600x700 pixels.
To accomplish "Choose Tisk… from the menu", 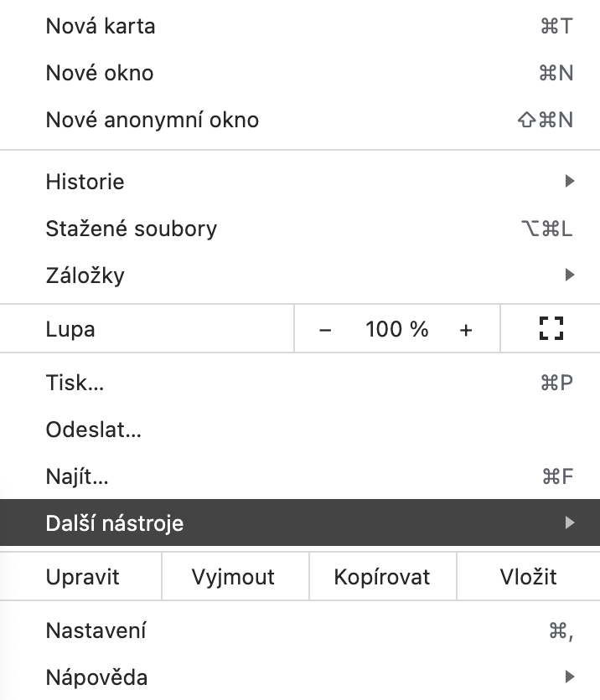I will tap(75, 383).
